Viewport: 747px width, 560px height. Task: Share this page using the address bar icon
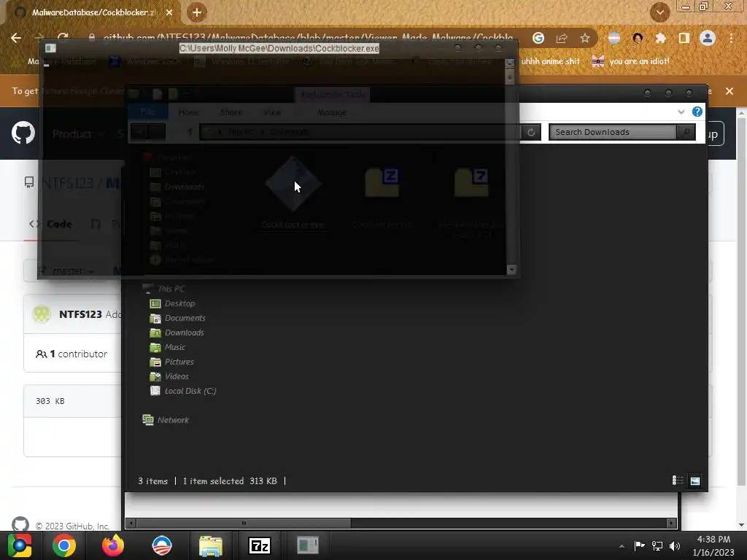click(x=562, y=38)
